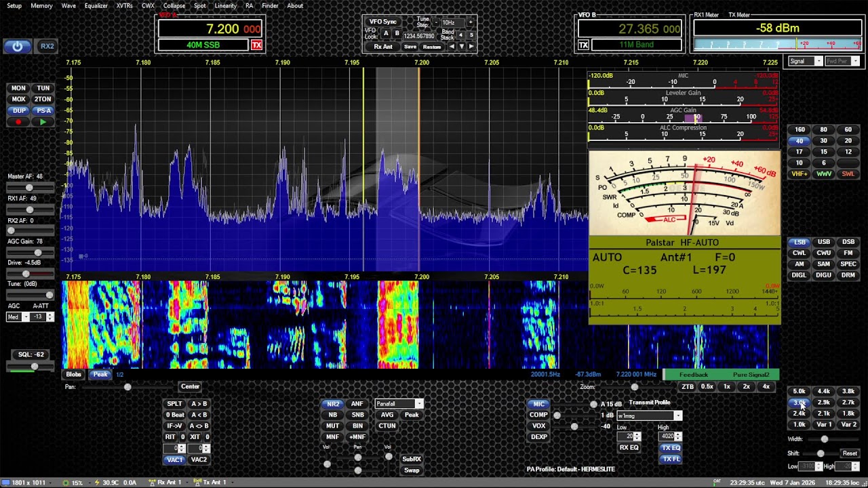The width and height of the screenshot is (868, 488).
Task: Select the 160 meter band button
Action: coord(800,129)
